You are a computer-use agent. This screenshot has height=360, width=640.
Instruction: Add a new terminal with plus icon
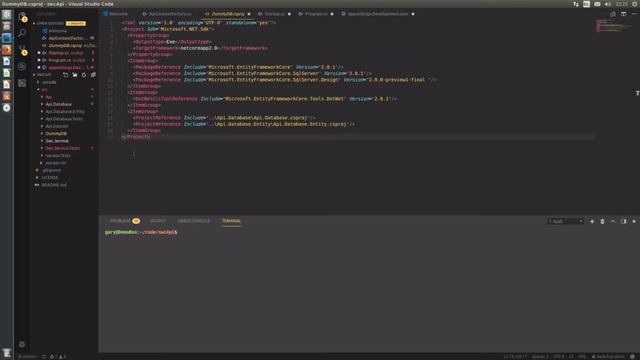click(592, 221)
